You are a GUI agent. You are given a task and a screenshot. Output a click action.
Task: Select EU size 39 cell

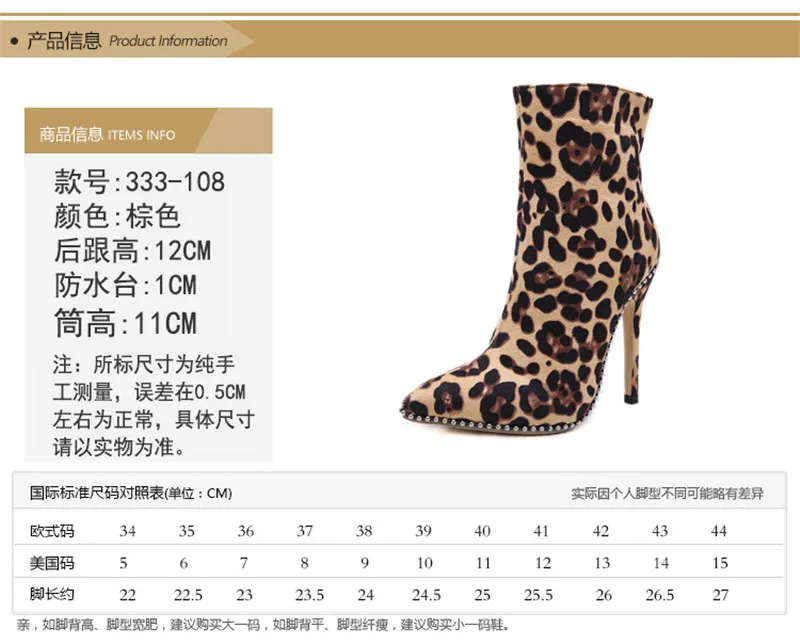click(x=423, y=531)
